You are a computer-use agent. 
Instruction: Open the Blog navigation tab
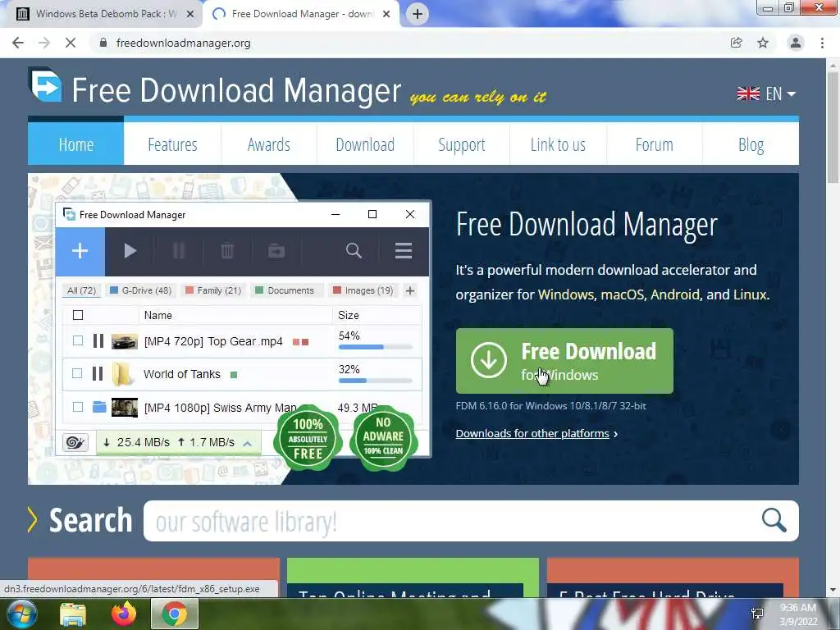pos(751,144)
